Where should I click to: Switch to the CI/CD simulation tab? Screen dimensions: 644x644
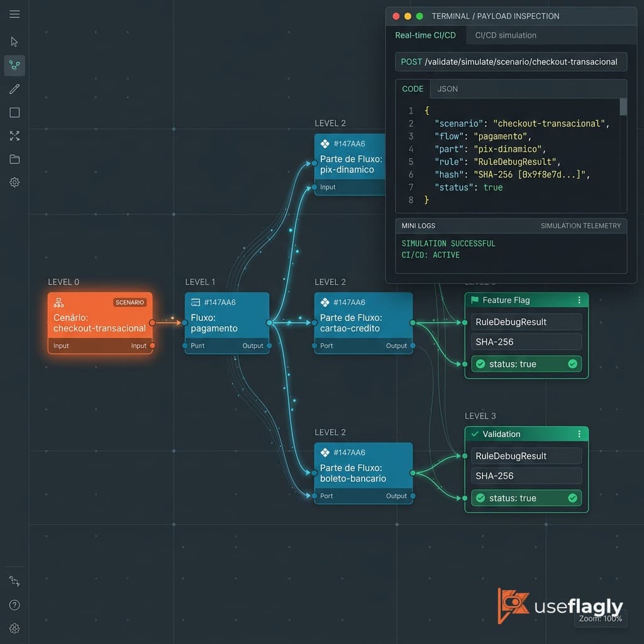(506, 35)
